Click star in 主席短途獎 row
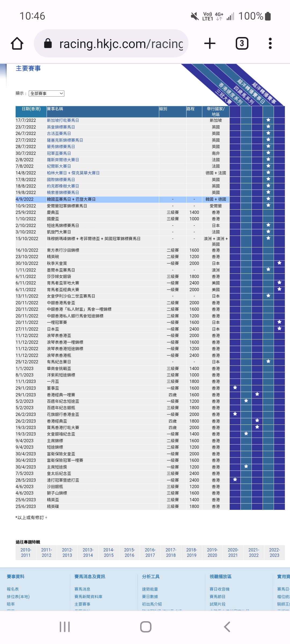Image resolution: width=290 pixels, height=644 pixels. point(246,467)
